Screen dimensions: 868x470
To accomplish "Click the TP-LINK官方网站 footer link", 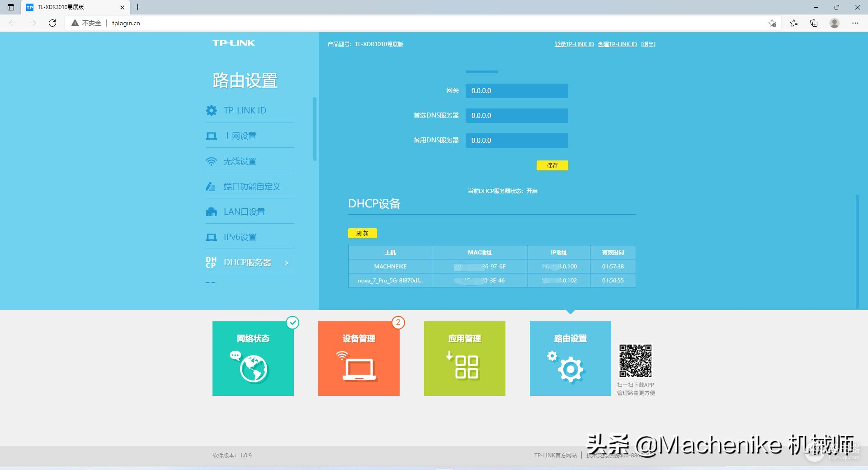I will pos(556,456).
